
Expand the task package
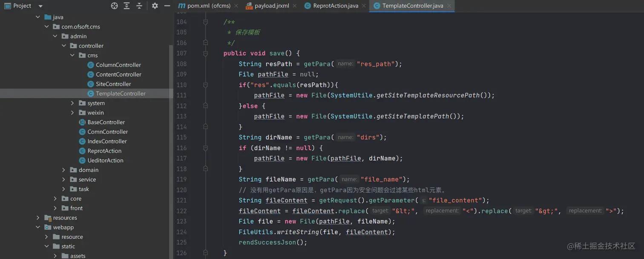tap(64, 189)
